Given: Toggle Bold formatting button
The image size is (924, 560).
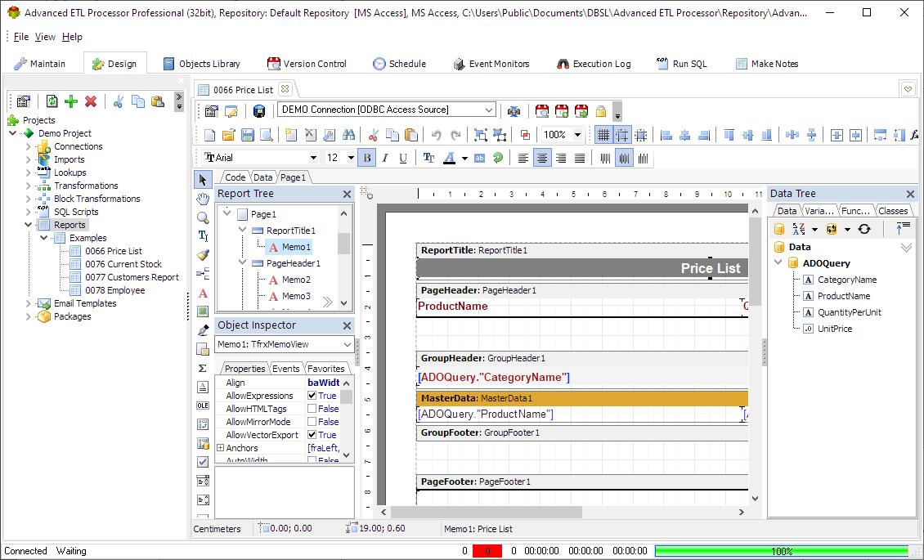Looking at the screenshot, I should point(366,158).
